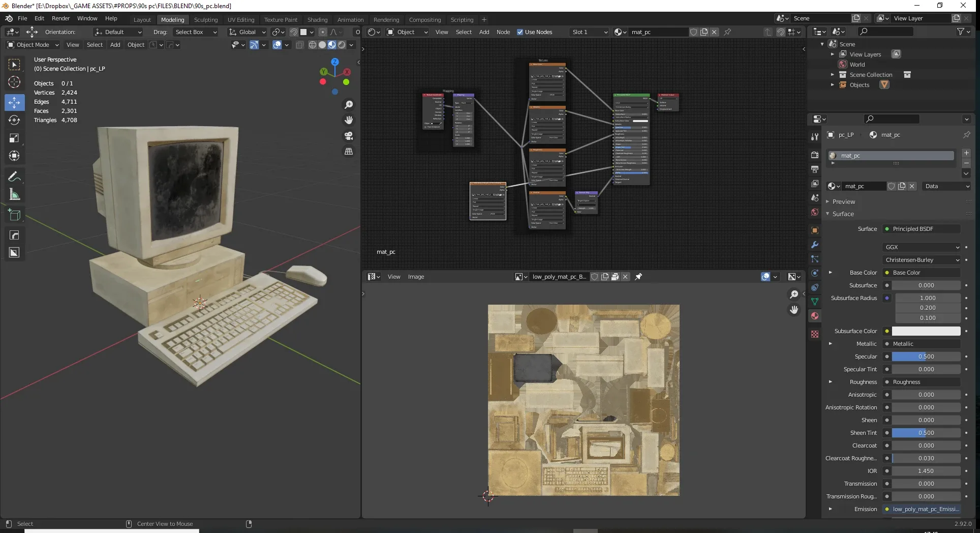Click the Subsurface Color white swatch
Viewport: 980px width, 533px height.
click(x=926, y=331)
